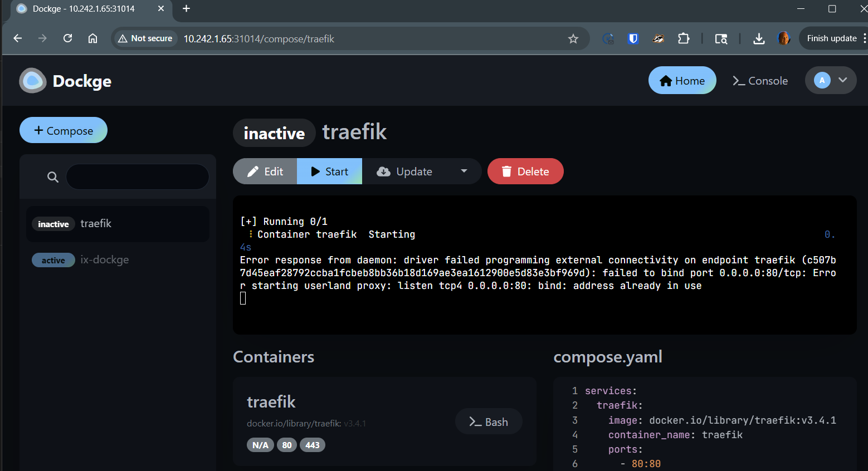
Task: Click the compose.yaml section heading
Action: (x=608, y=356)
